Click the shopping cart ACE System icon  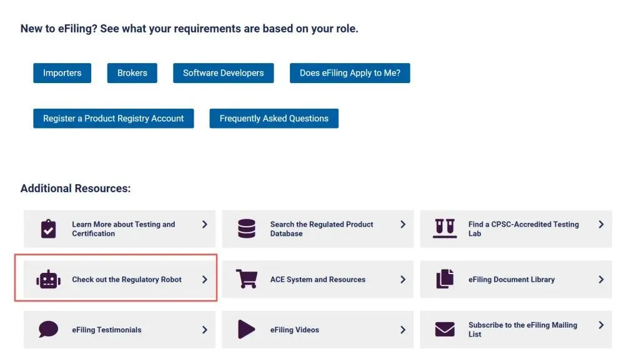coord(247,278)
